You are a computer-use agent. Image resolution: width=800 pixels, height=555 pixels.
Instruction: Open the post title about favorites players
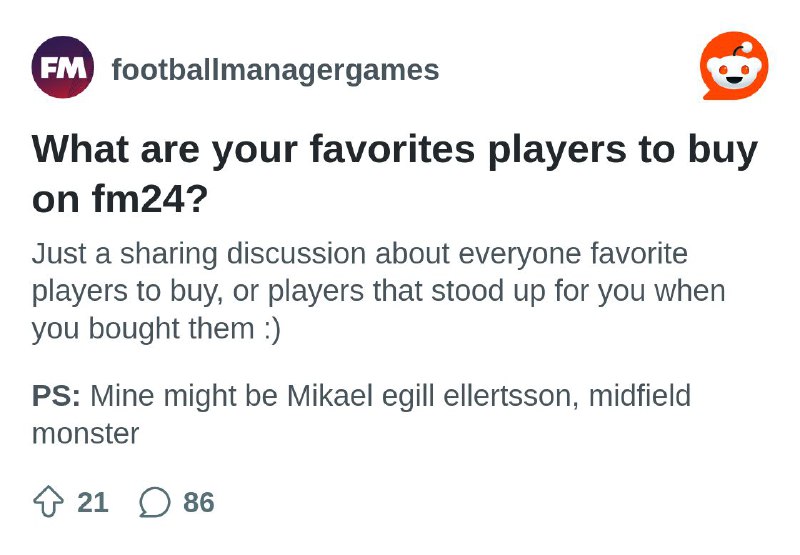pyautogui.click(x=395, y=173)
